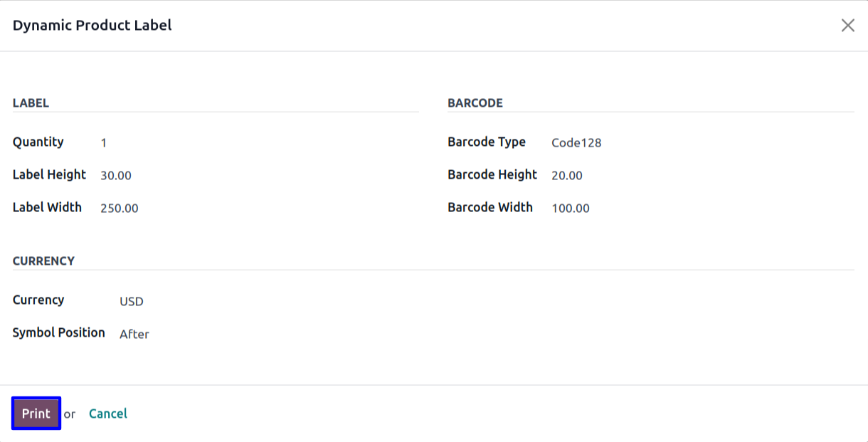The height and width of the screenshot is (442, 868).
Task: Click the BARCODE section heading
Action: pyautogui.click(x=475, y=103)
